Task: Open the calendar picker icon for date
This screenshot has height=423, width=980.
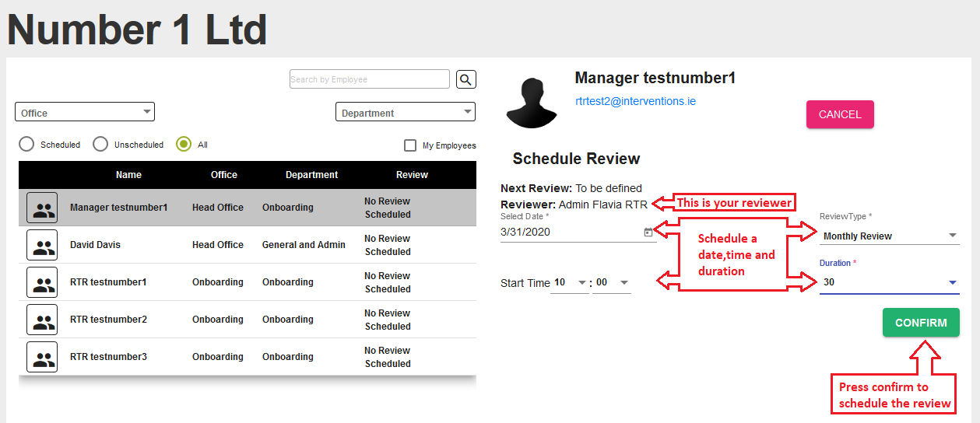Action: [648, 232]
